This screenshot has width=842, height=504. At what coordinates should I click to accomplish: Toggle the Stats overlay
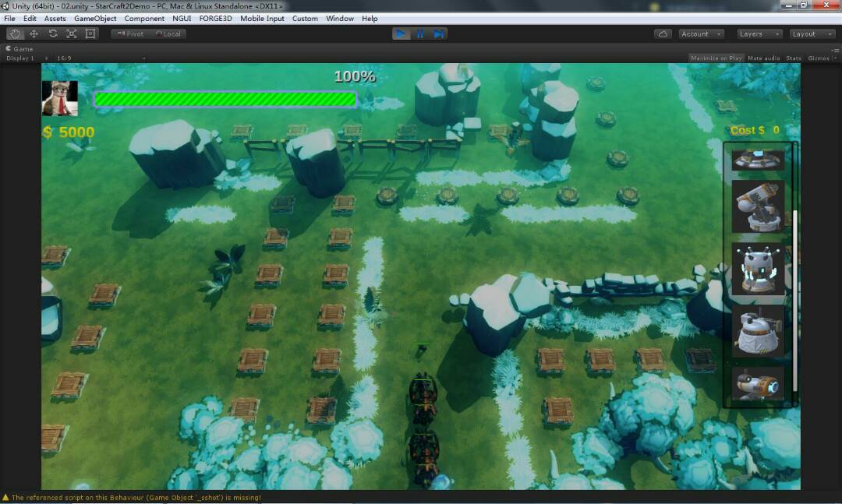(794, 58)
